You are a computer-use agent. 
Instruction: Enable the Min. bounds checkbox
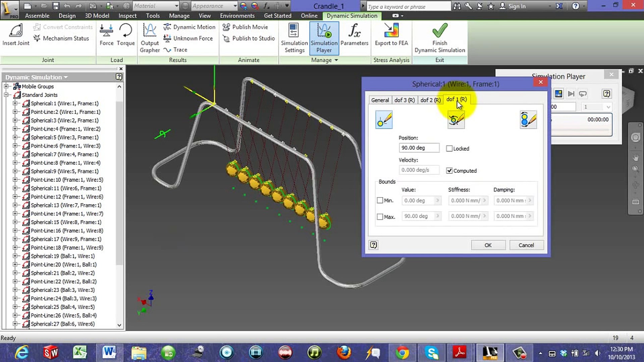[x=380, y=200]
